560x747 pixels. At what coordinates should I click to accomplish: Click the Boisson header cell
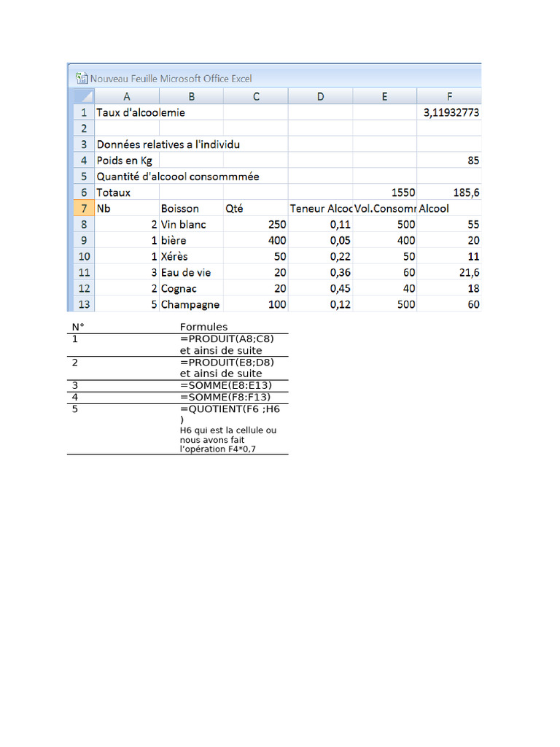192,208
